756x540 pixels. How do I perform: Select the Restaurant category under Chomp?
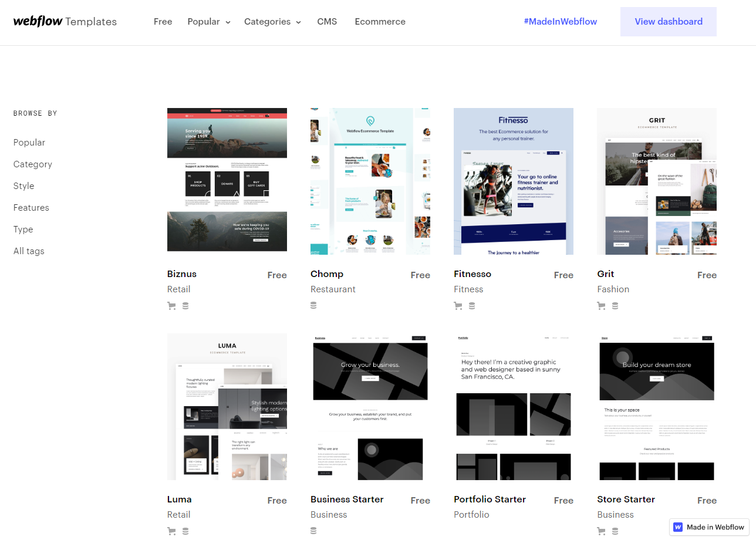333,289
